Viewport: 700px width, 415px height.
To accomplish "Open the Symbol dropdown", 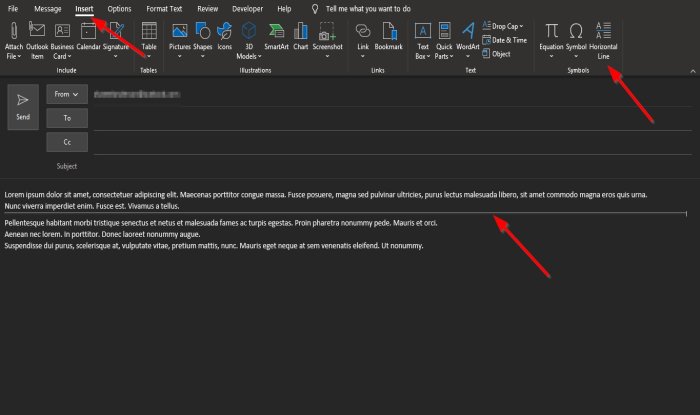I will coord(576,57).
